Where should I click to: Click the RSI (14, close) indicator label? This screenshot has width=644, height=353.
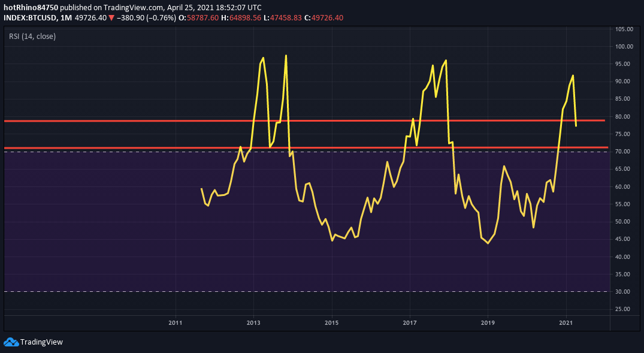(32, 37)
